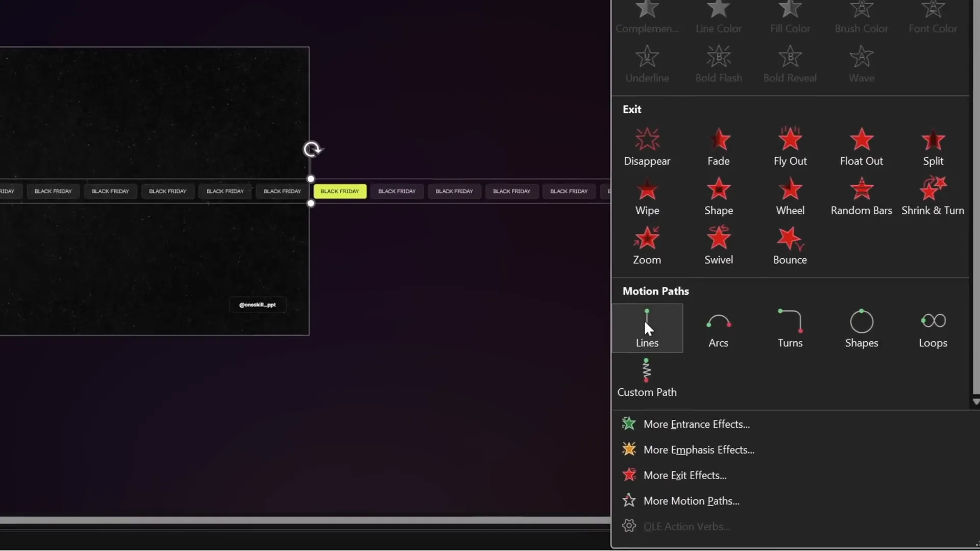Image resolution: width=980 pixels, height=551 pixels.
Task: Click the top white selection handle of the tag strip
Action: [x=311, y=179]
